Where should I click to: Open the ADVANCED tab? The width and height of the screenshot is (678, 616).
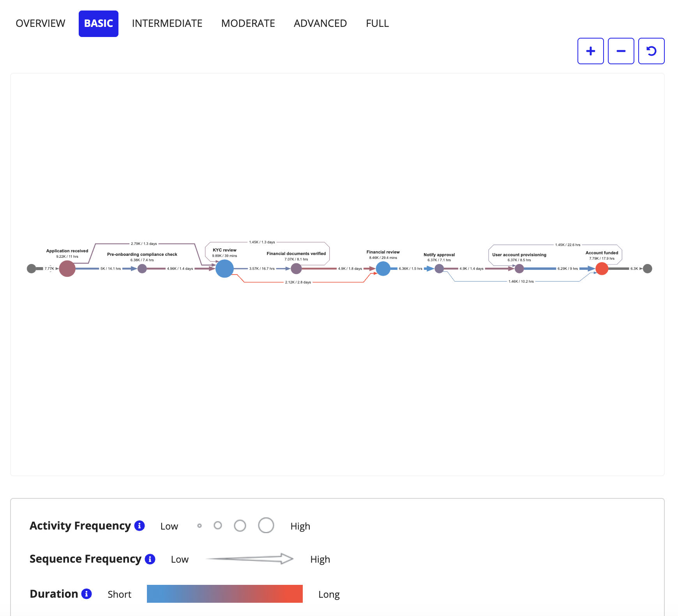click(320, 24)
